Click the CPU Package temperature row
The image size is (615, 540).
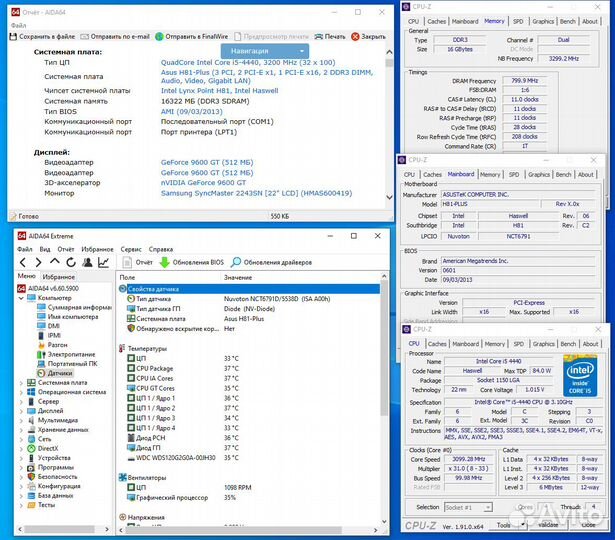click(x=249, y=369)
